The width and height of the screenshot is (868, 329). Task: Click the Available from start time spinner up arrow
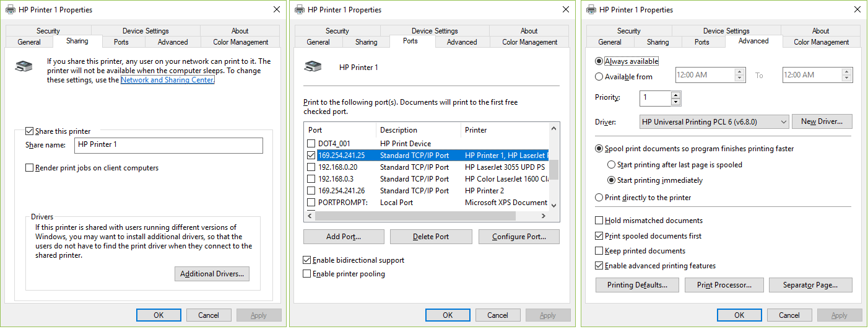click(x=739, y=71)
